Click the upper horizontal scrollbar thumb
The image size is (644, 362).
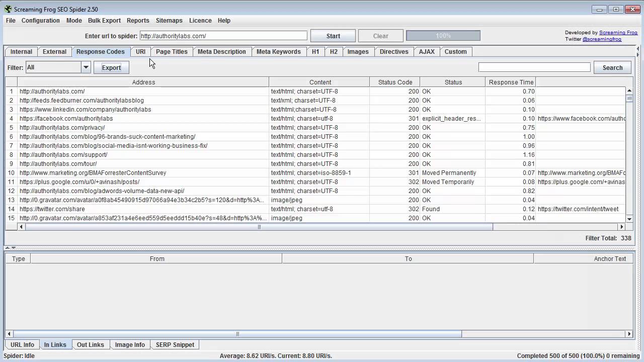(259, 227)
